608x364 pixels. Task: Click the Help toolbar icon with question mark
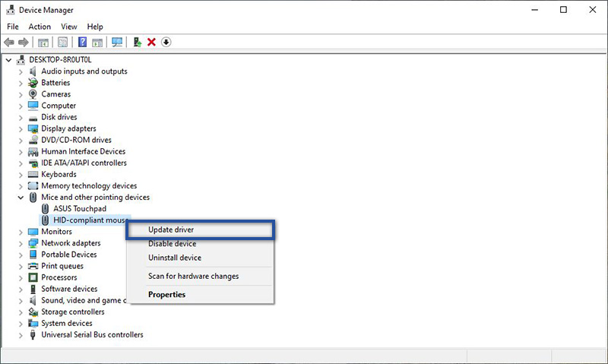click(82, 42)
